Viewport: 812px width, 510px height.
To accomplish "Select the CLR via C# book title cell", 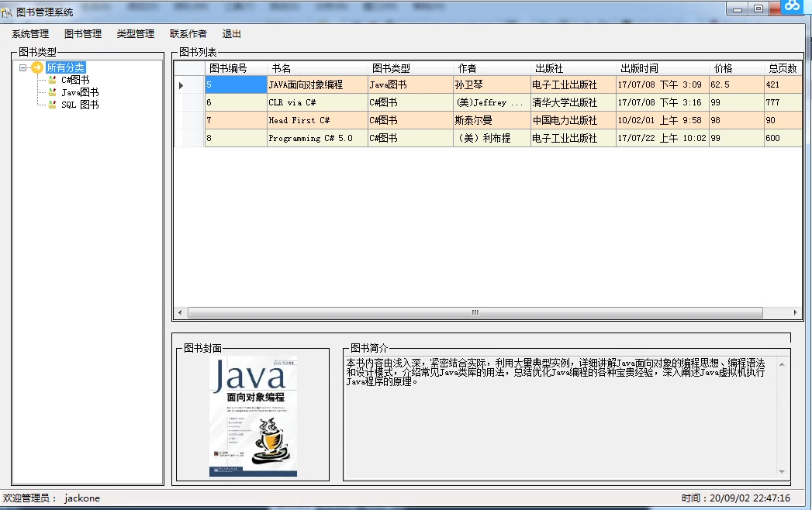I will coord(317,102).
